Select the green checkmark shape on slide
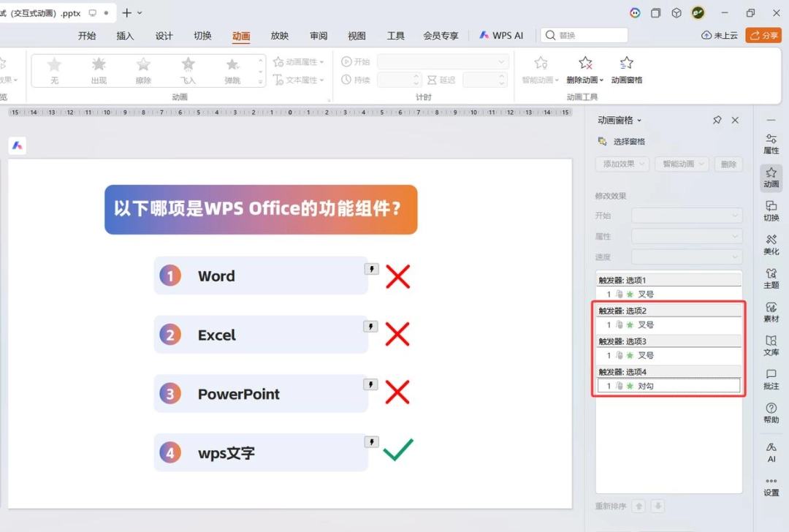The height and width of the screenshot is (532, 789). pyautogui.click(x=398, y=449)
